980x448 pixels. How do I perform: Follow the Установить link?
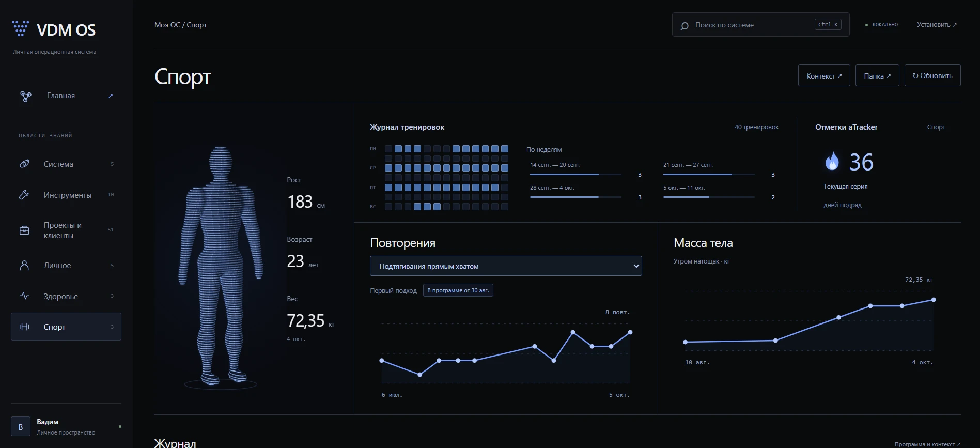point(937,25)
